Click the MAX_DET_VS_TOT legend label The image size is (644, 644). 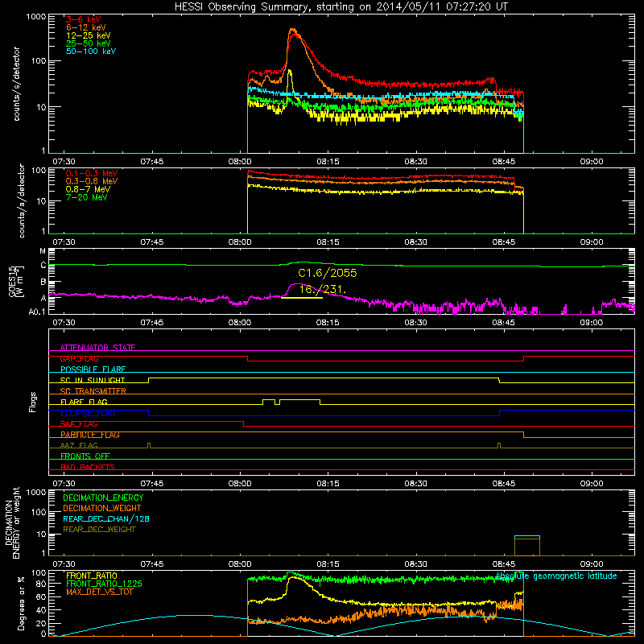[100, 592]
